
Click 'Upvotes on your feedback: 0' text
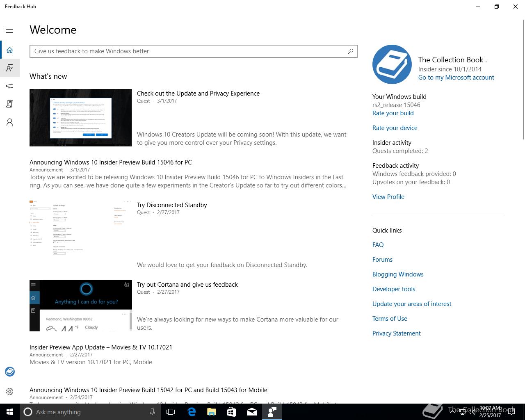411,182
